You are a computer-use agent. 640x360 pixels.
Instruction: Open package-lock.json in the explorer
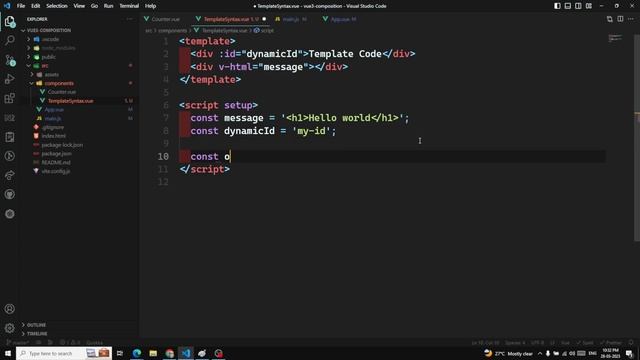pos(62,145)
